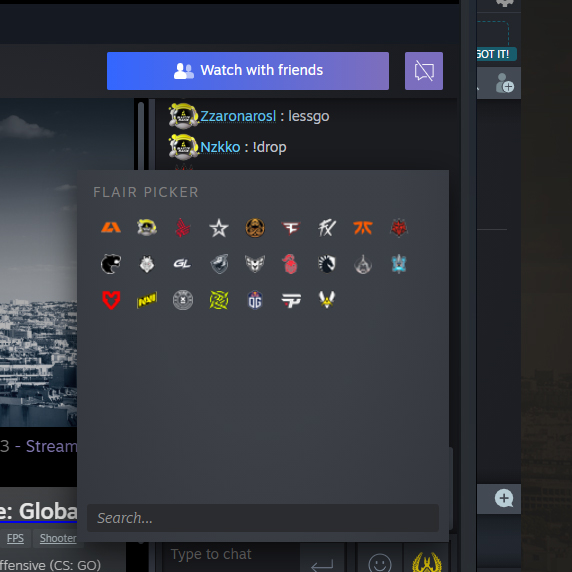Toggle the hide chat button
572x572 pixels.
point(424,71)
